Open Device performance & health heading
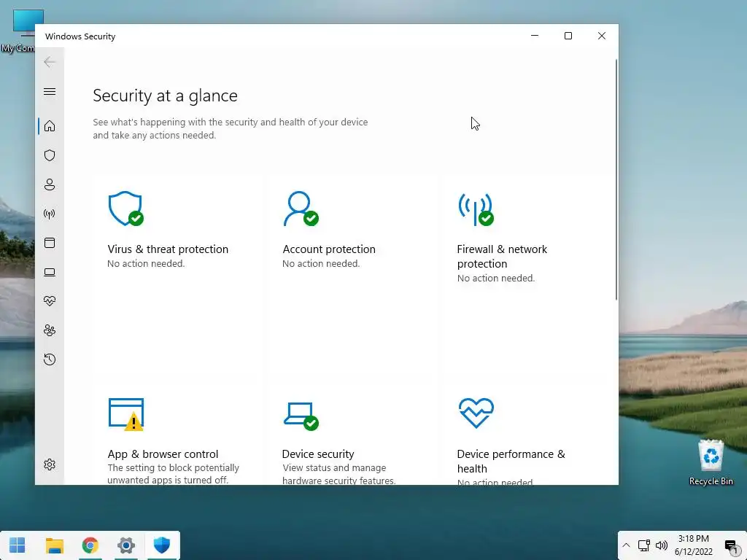 tap(511, 461)
